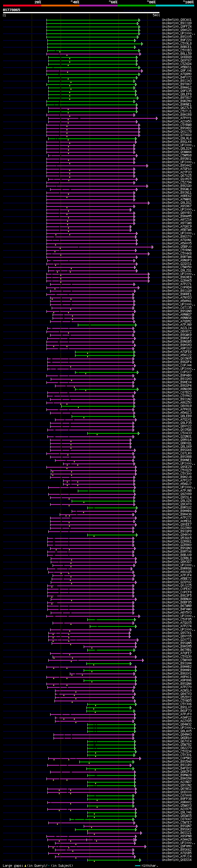Select hit UniRef100_B9IN11
197x868 pixels.
tap(177, 192)
